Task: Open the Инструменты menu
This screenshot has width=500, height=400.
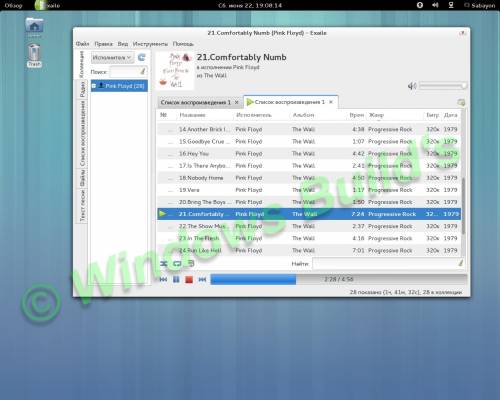Action: tap(150, 44)
